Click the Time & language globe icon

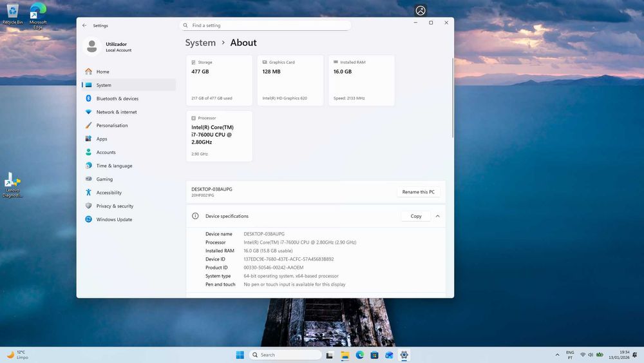click(x=88, y=166)
